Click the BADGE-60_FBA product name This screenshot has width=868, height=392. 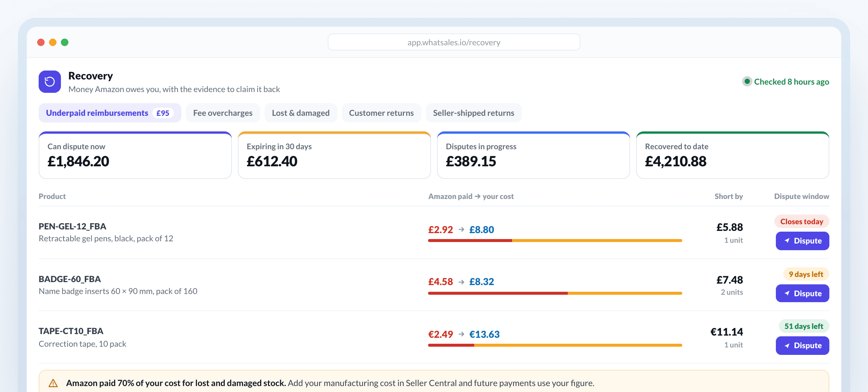click(x=70, y=279)
